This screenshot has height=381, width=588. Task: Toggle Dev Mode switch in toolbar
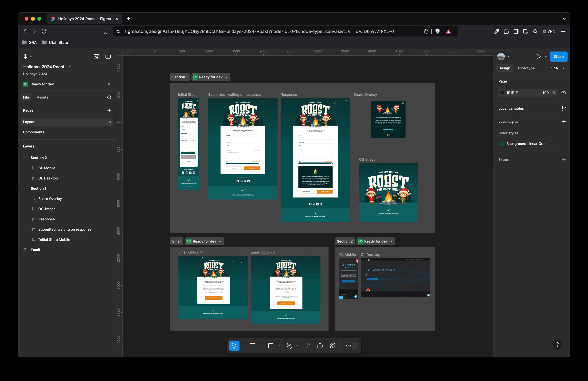351,346
